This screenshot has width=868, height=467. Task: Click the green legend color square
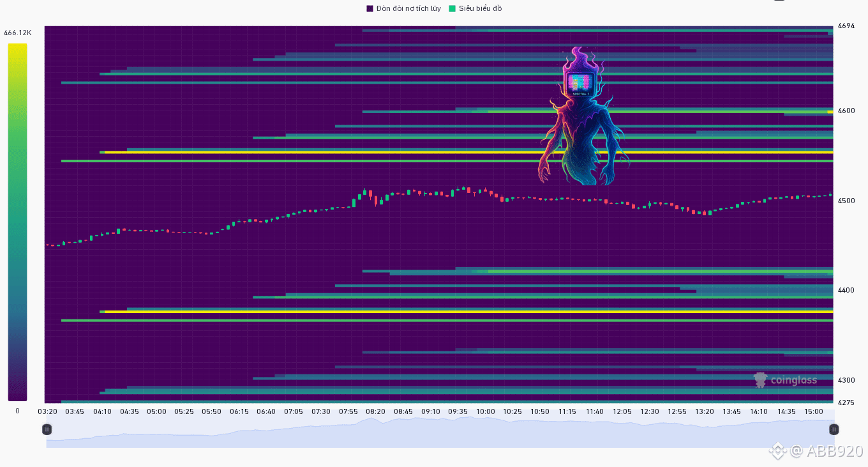pos(453,8)
